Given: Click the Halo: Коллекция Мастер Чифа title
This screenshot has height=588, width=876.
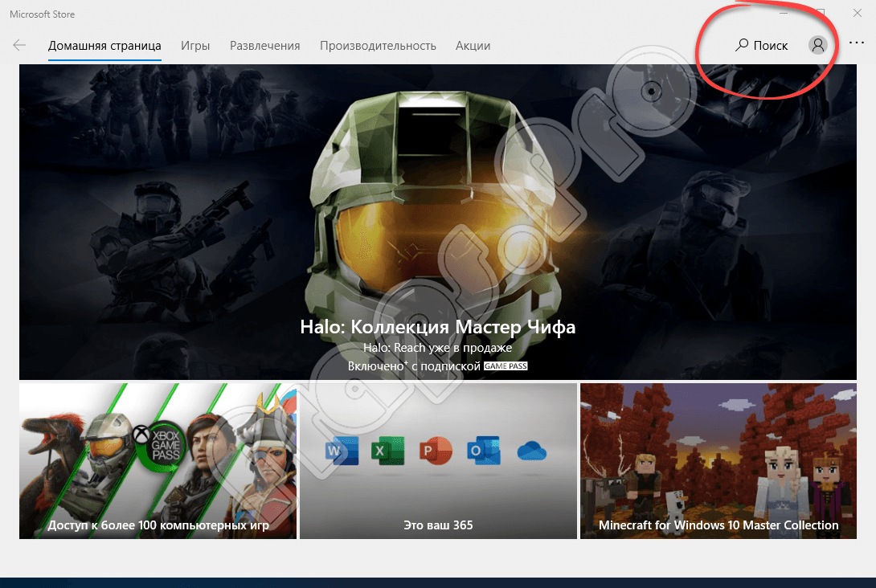Looking at the screenshot, I should [x=438, y=328].
